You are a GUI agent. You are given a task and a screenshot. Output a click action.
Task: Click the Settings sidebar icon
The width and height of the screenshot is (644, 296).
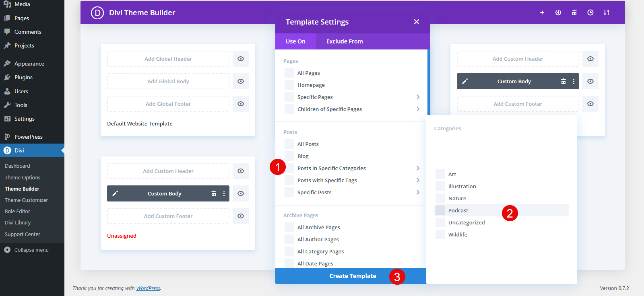click(x=7, y=119)
